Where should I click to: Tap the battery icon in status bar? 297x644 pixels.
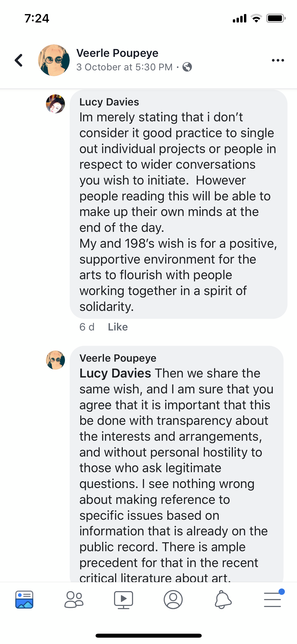tap(276, 18)
